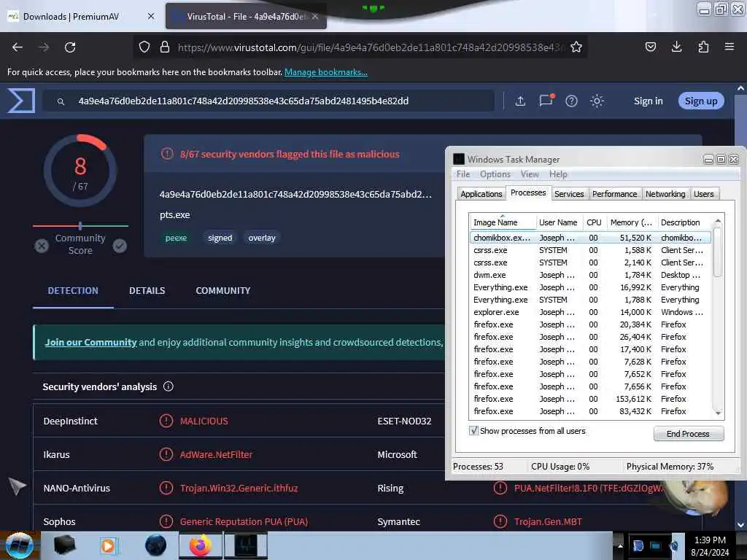
Task: Open Firefox hamburger application menu
Action: [729, 47]
